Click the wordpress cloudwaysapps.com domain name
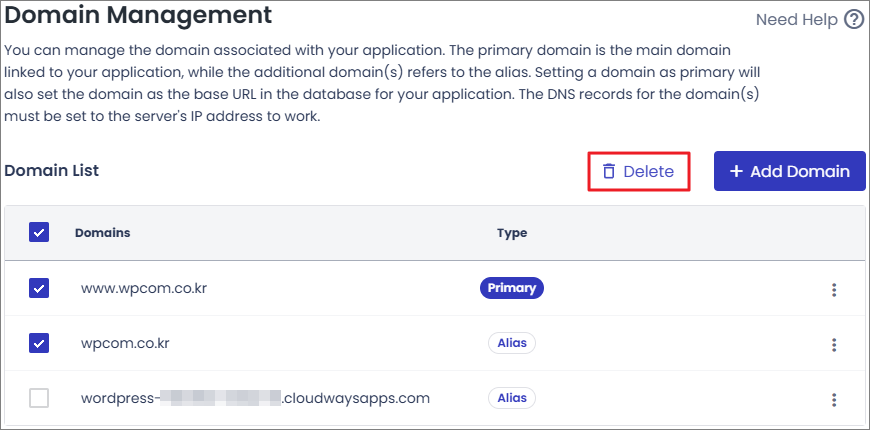The width and height of the screenshot is (870, 430). point(255,398)
